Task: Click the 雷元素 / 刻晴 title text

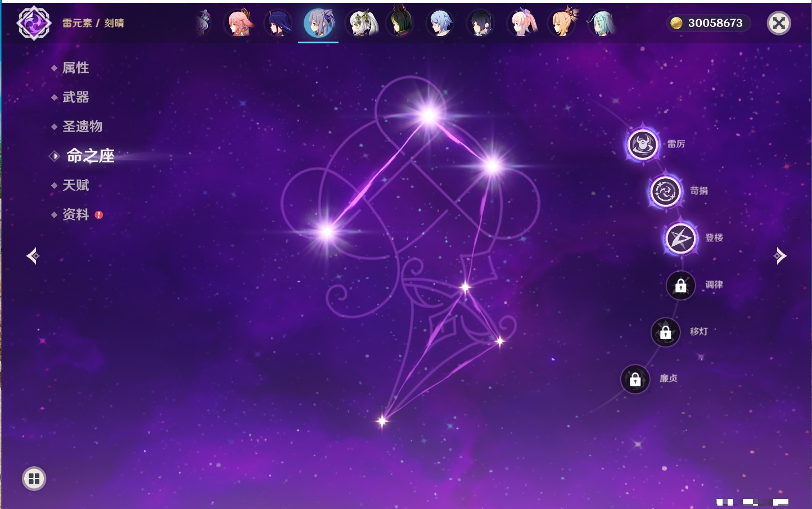Action: pos(93,23)
